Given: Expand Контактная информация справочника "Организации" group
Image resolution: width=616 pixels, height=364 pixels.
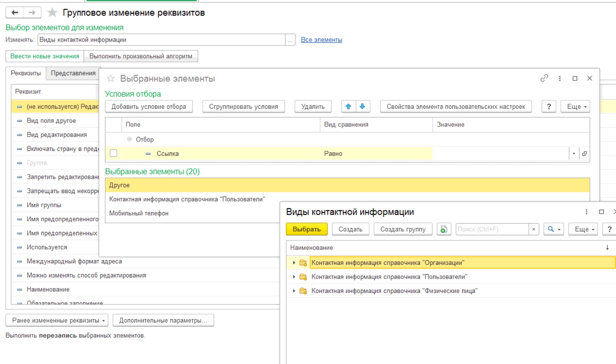Looking at the screenshot, I should pos(294,263).
